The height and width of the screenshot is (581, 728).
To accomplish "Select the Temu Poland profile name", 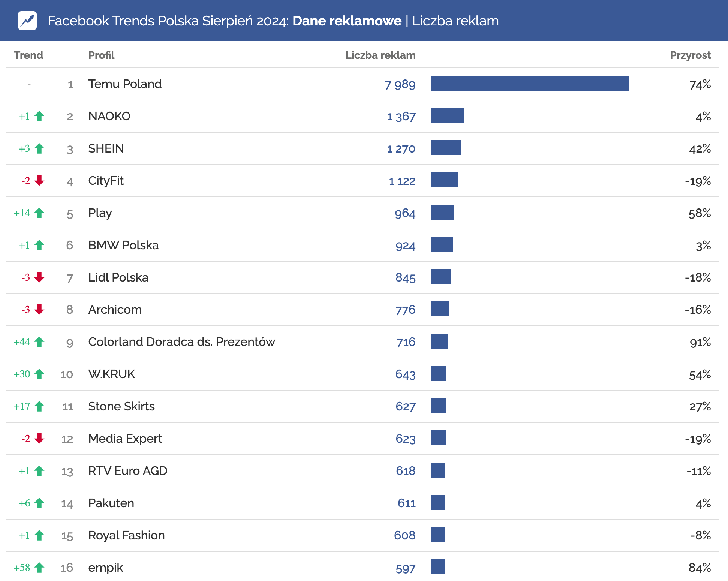I will (125, 84).
